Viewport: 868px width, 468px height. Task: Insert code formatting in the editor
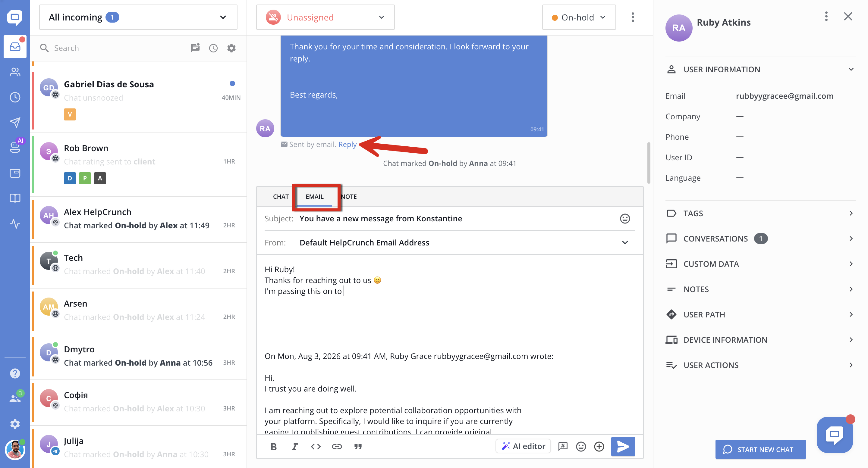[x=316, y=446]
